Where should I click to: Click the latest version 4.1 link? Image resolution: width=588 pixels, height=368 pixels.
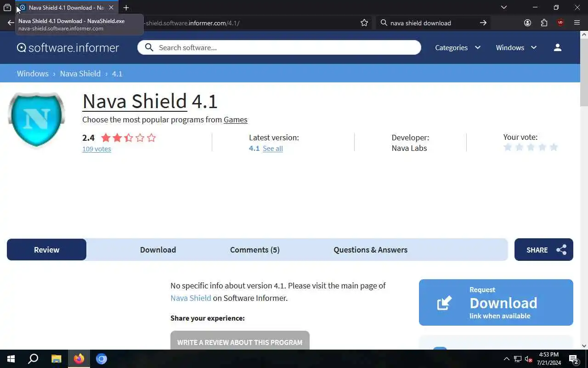coord(254,148)
